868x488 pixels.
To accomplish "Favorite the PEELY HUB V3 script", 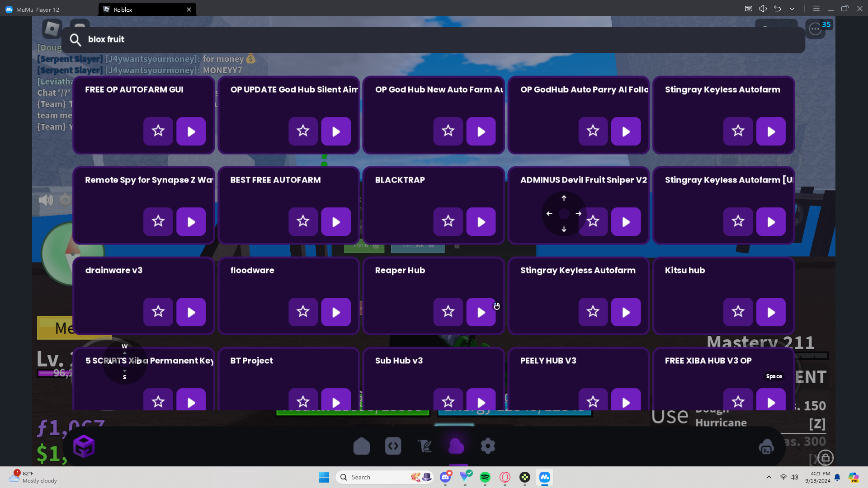I will point(593,400).
